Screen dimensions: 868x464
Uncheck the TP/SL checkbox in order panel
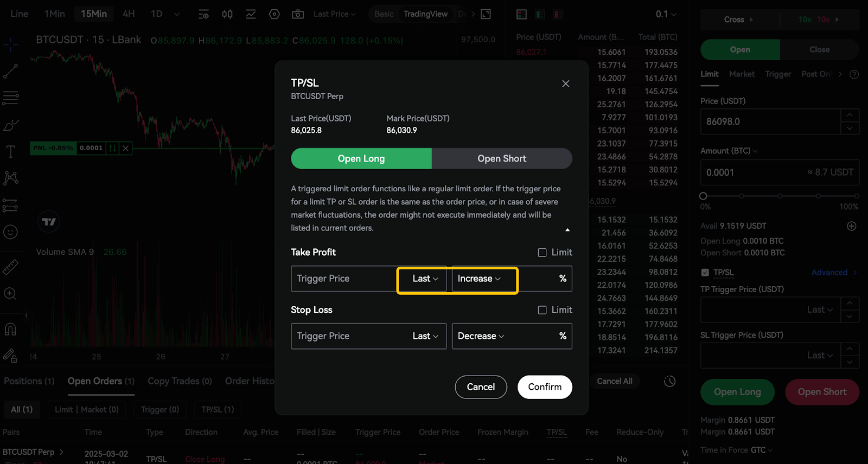pos(705,273)
